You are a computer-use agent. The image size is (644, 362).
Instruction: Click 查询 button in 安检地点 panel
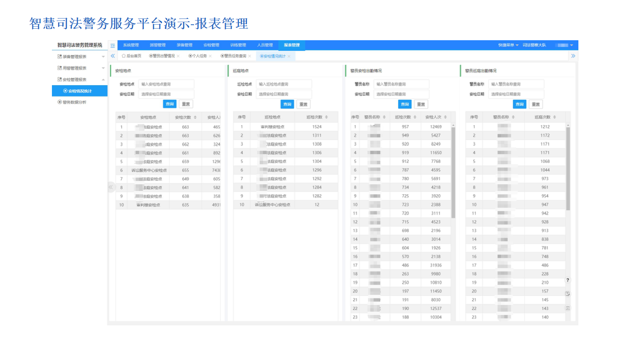pos(169,104)
